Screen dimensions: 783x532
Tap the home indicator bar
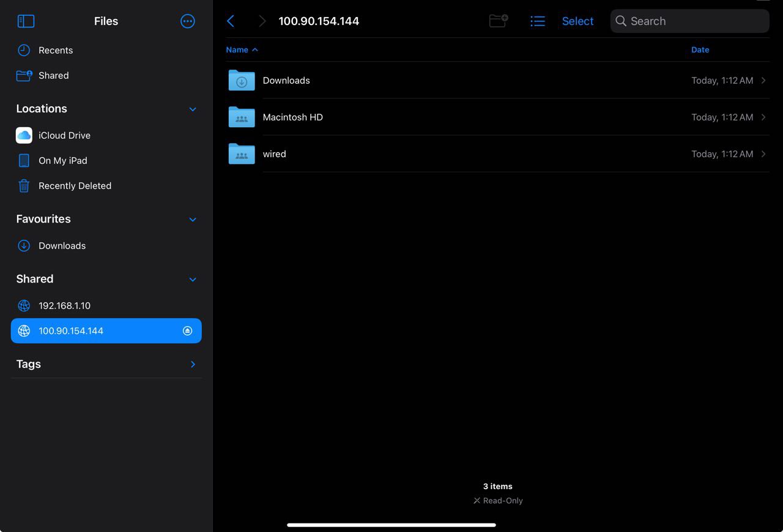click(391, 525)
